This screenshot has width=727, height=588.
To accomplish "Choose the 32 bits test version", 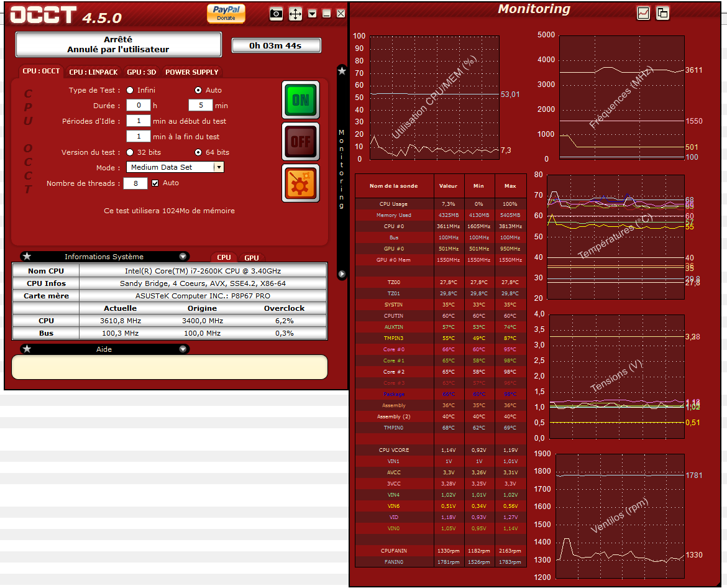I will (x=130, y=152).
